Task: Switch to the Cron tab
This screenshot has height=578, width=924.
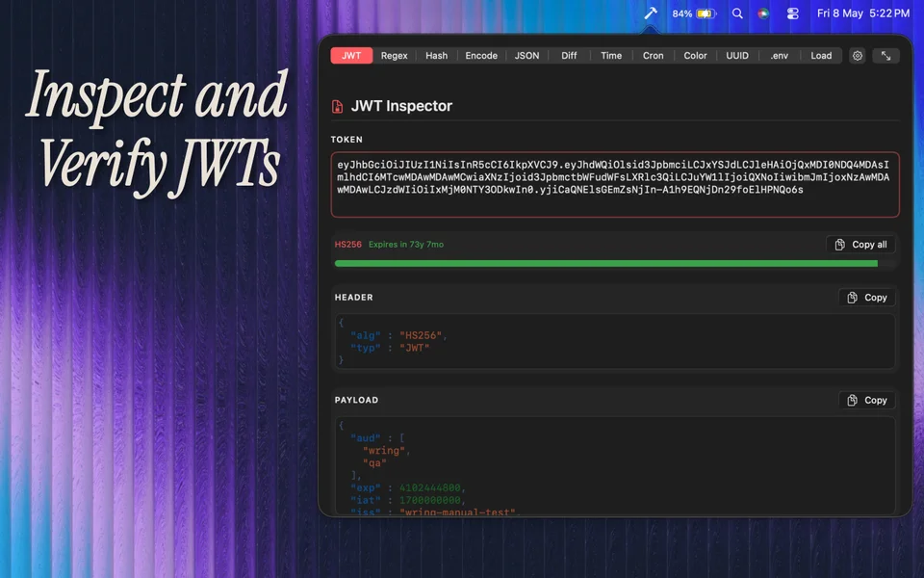Action: (653, 56)
